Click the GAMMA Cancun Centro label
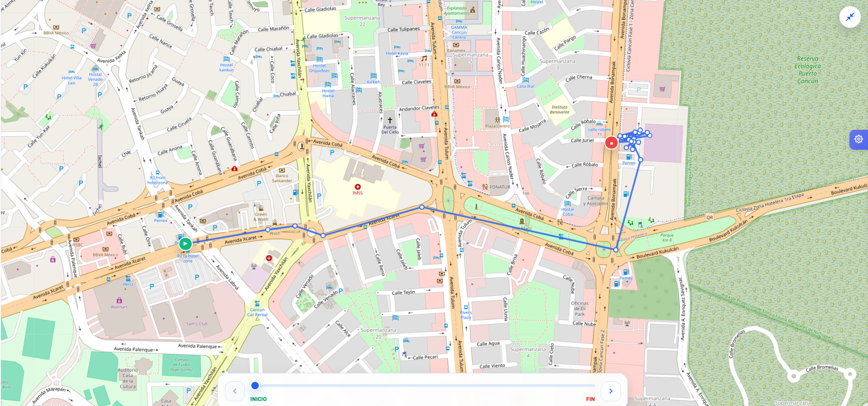868x406 pixels. pos(459,32)
